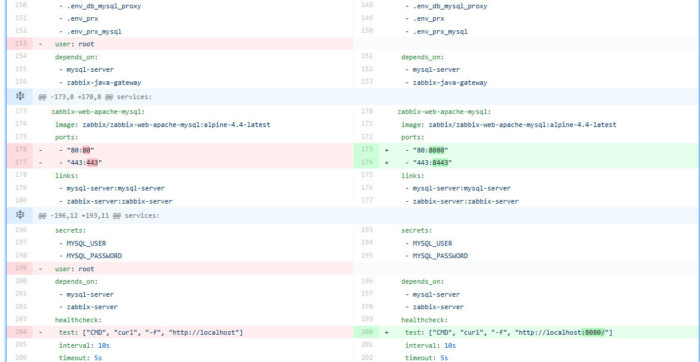Click the removed 'user: root' line numbered 153

(180, 44)
